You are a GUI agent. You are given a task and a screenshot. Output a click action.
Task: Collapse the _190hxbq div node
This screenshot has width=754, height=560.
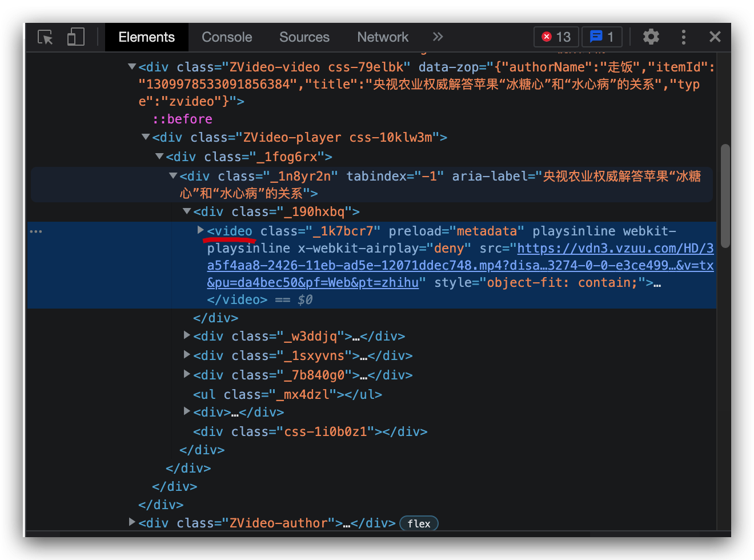[187, 211]
